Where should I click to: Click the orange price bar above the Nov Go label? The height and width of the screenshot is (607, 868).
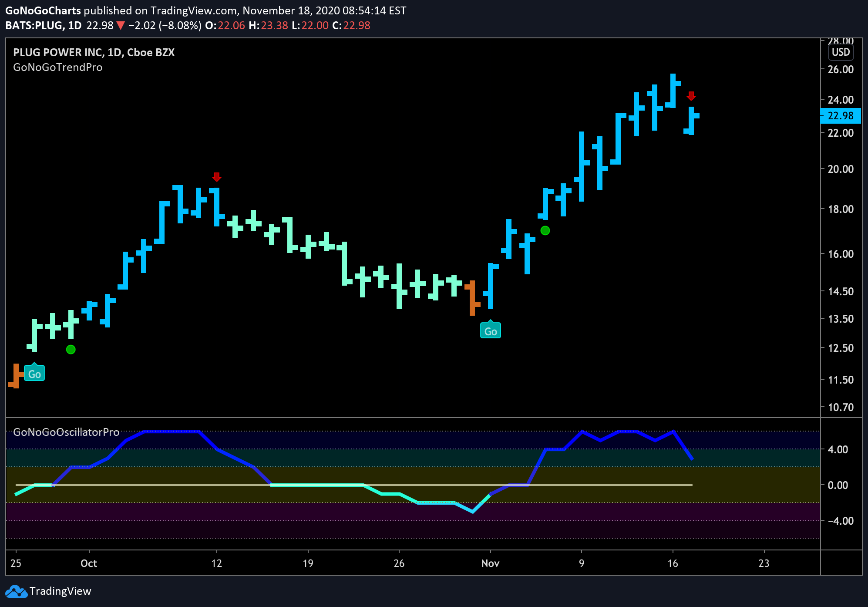click(472, 298)
